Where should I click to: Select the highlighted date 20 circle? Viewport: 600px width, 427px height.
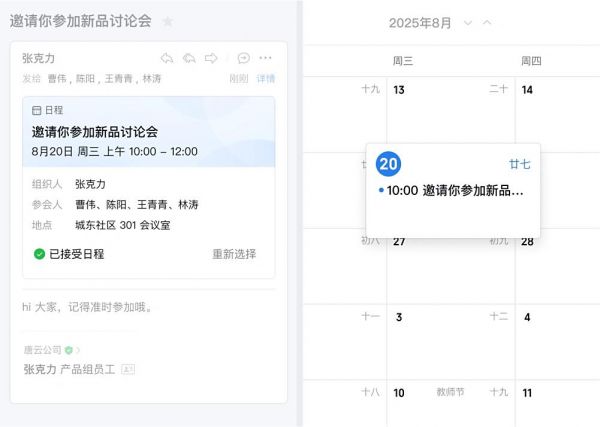point(389,164)
